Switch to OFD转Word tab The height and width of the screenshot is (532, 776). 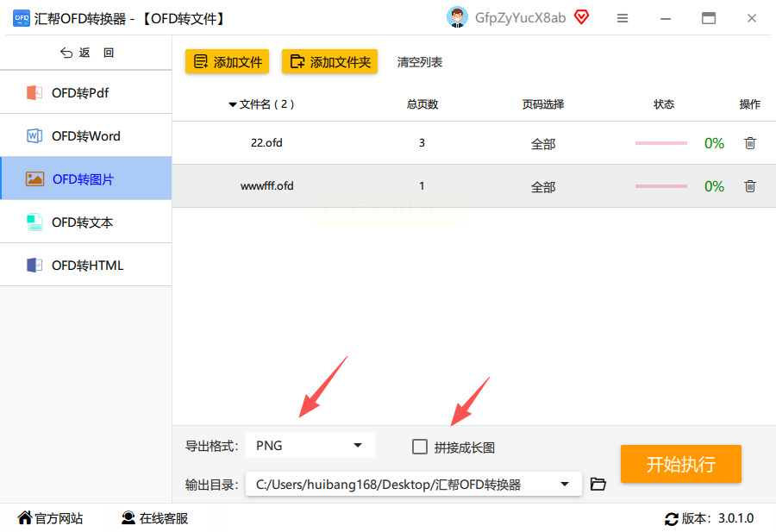86,135
